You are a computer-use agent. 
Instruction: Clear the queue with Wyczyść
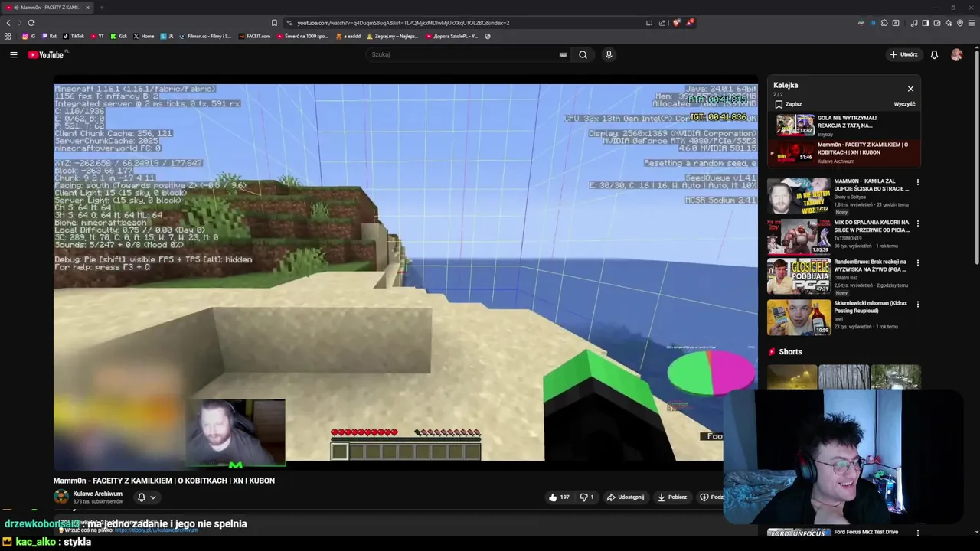pos(904,104)
